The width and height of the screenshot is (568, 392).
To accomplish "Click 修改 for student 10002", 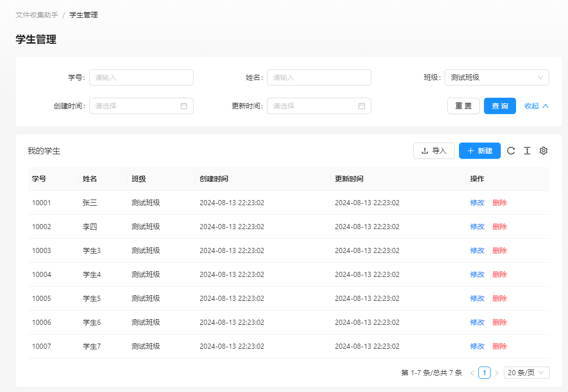I will (477, 227).
